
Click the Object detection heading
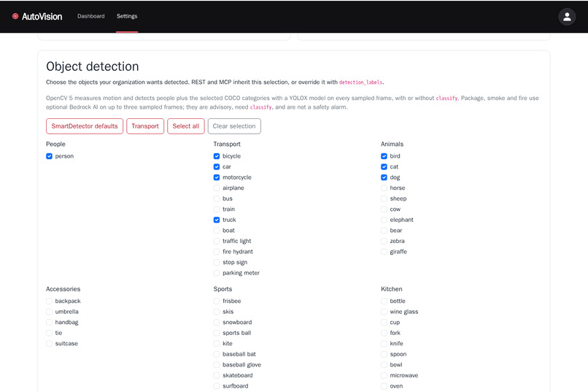click(92, 66)
